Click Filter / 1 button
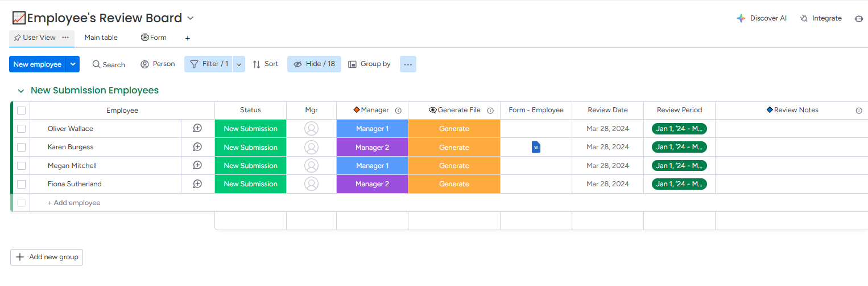868x286 pixels. coord(209,64)
